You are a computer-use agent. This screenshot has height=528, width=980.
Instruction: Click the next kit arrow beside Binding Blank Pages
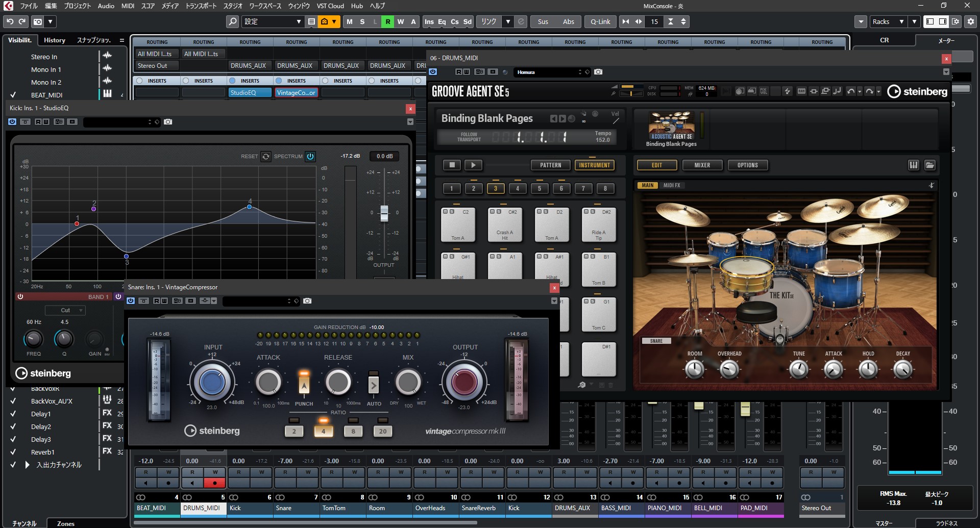[562, 118]
